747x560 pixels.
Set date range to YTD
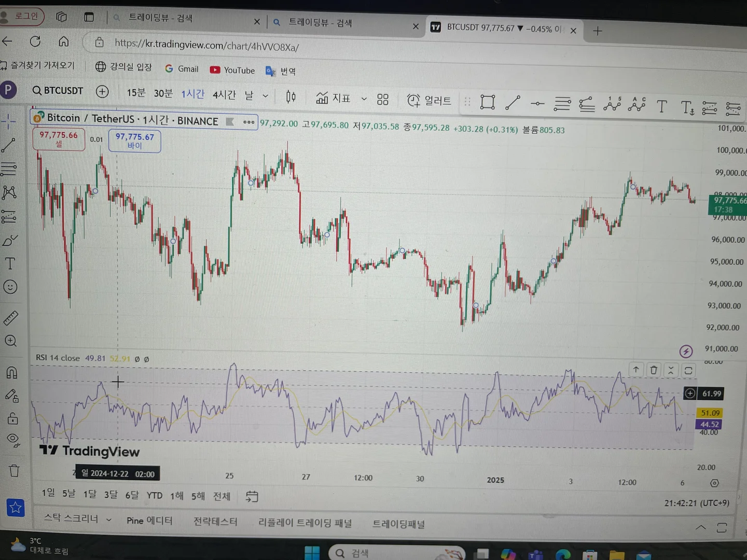155,495
